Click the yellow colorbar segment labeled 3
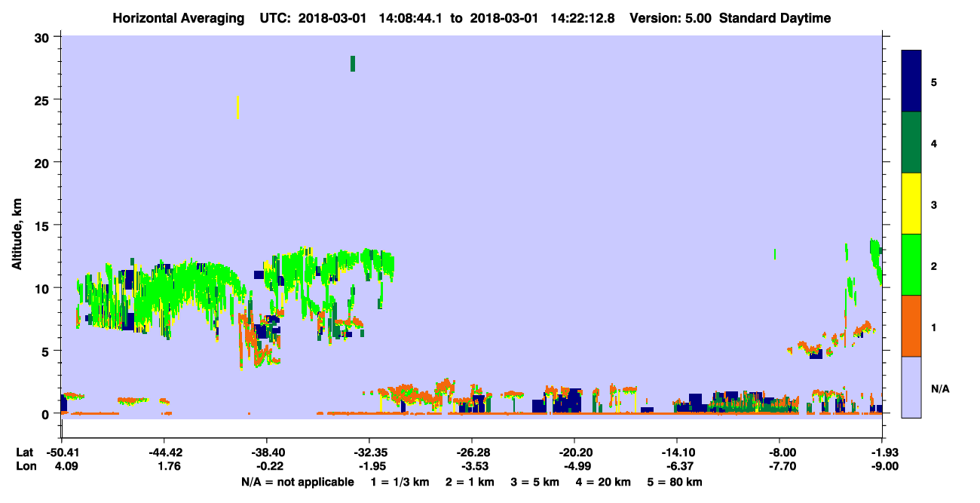 pos(911,204)
